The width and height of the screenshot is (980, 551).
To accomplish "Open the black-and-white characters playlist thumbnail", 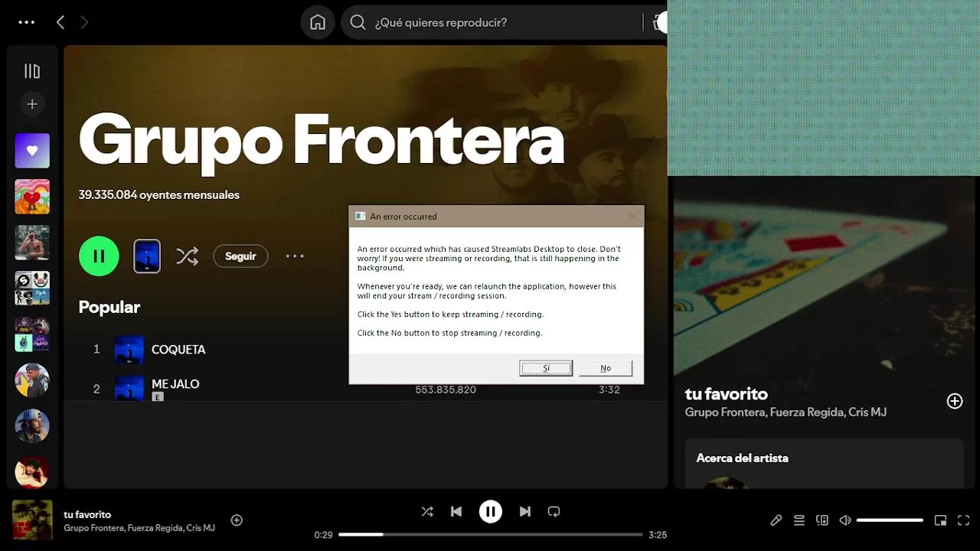I will 32,289.
